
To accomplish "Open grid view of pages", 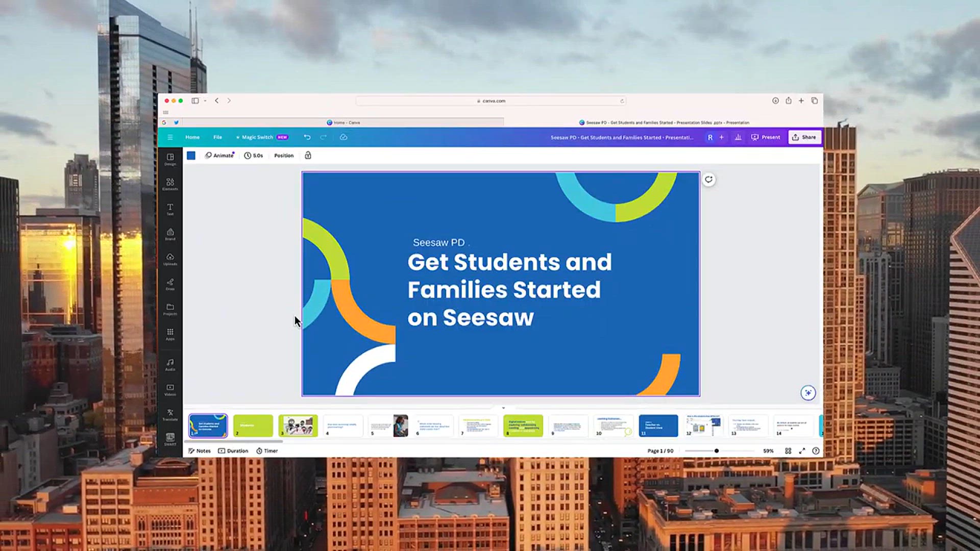I will (x=788, y=451).
